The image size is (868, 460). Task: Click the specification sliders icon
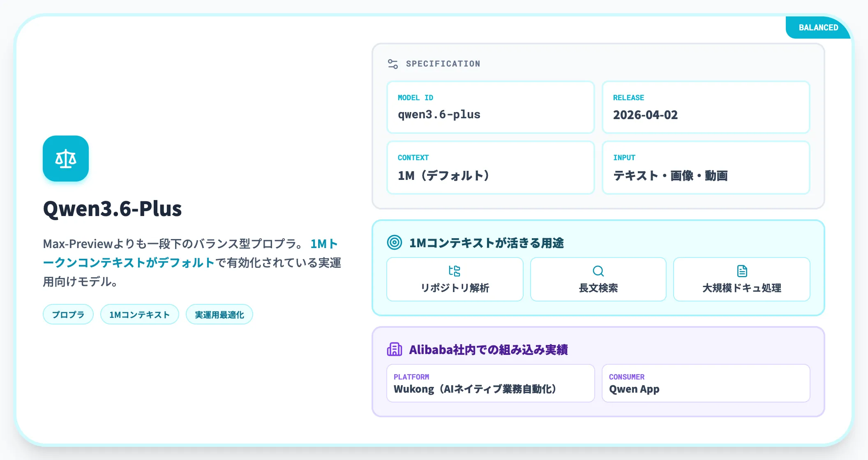pos(393,64)
